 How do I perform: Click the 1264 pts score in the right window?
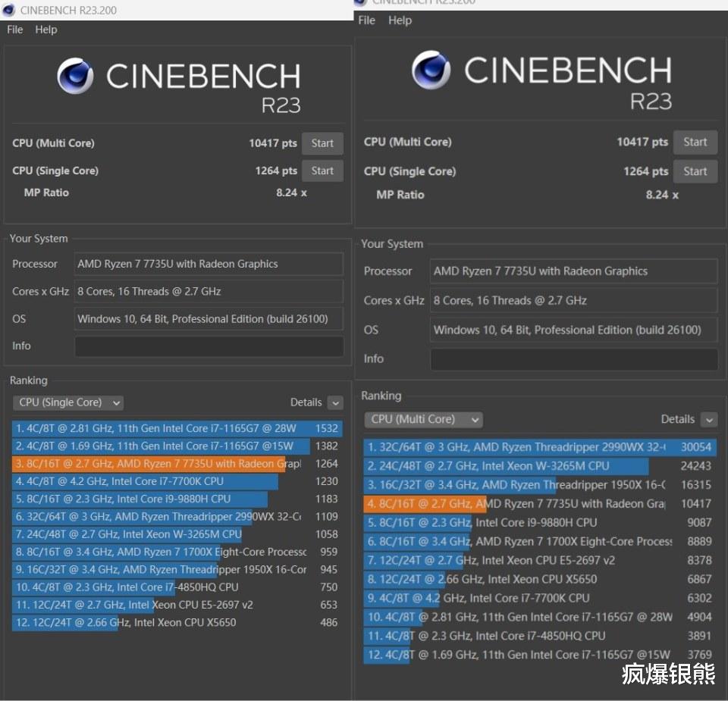point(646,172)
